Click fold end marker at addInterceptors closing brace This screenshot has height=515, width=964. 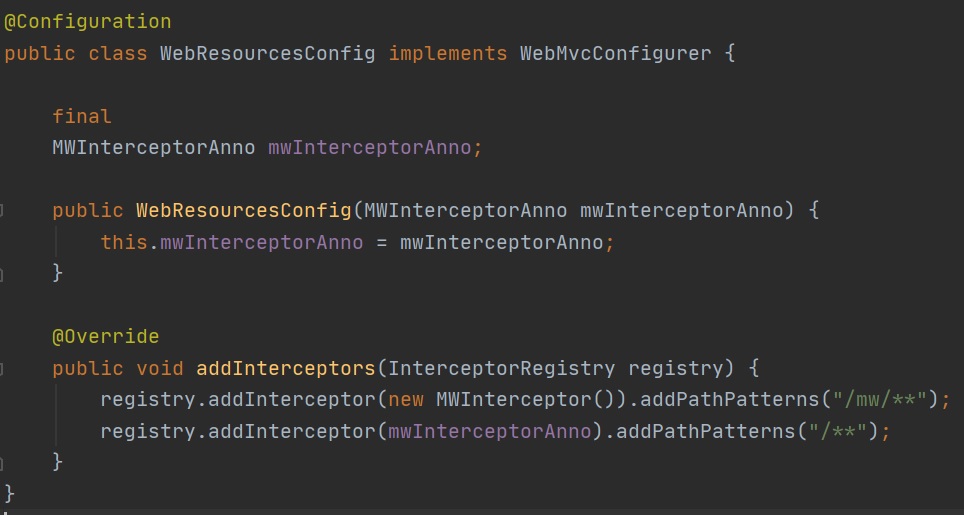click(2, 462)
